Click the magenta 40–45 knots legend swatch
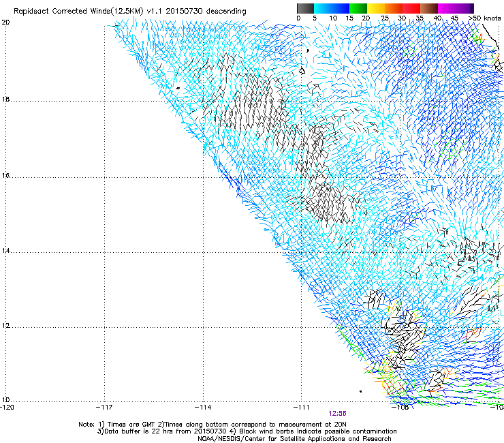 point(447,8)
